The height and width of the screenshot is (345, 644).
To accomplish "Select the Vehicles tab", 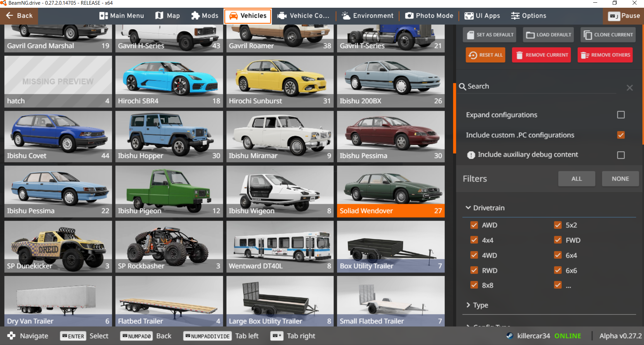I will tap(248, 16).
